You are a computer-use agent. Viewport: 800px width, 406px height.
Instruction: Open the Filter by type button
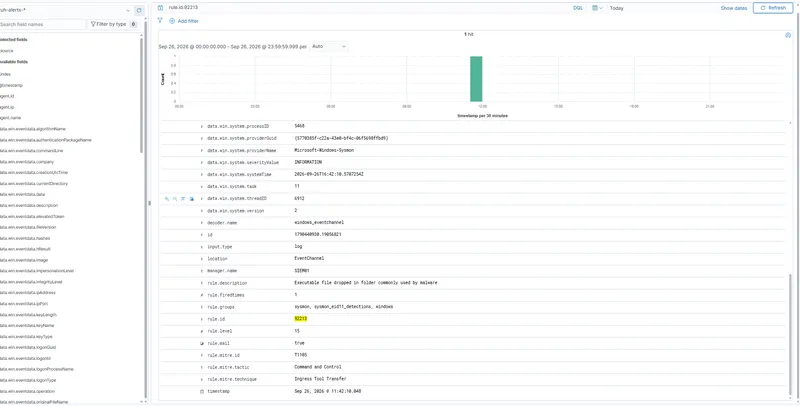(113, 24)
